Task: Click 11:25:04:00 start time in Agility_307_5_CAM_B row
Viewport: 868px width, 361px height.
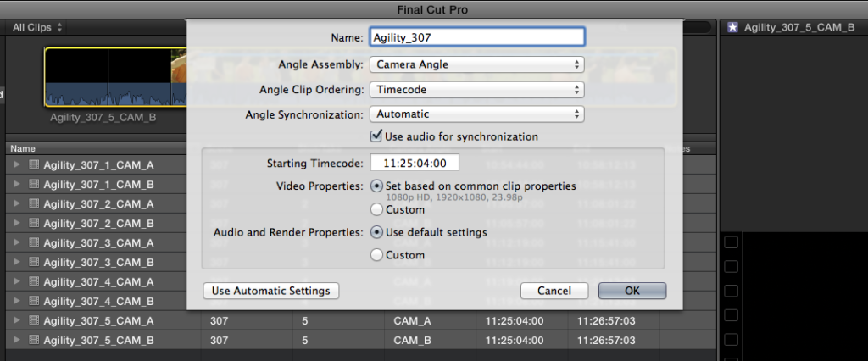Action: coord(515,340)
